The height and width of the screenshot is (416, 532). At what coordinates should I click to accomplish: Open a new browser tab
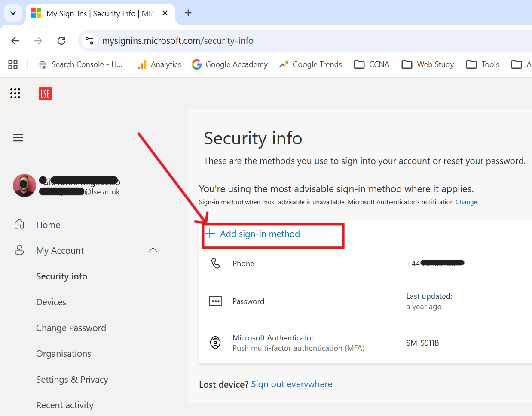188,13
